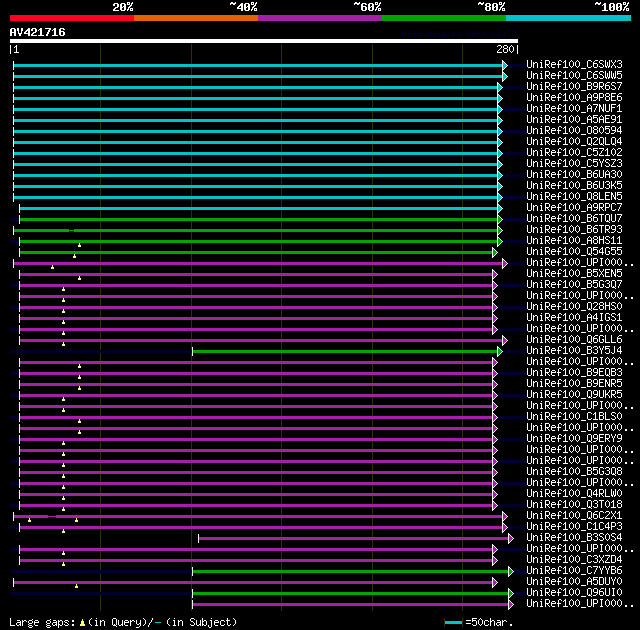
Task: Select UniRef100_B6U3K5 in the hit list
Action: [574, 186]
